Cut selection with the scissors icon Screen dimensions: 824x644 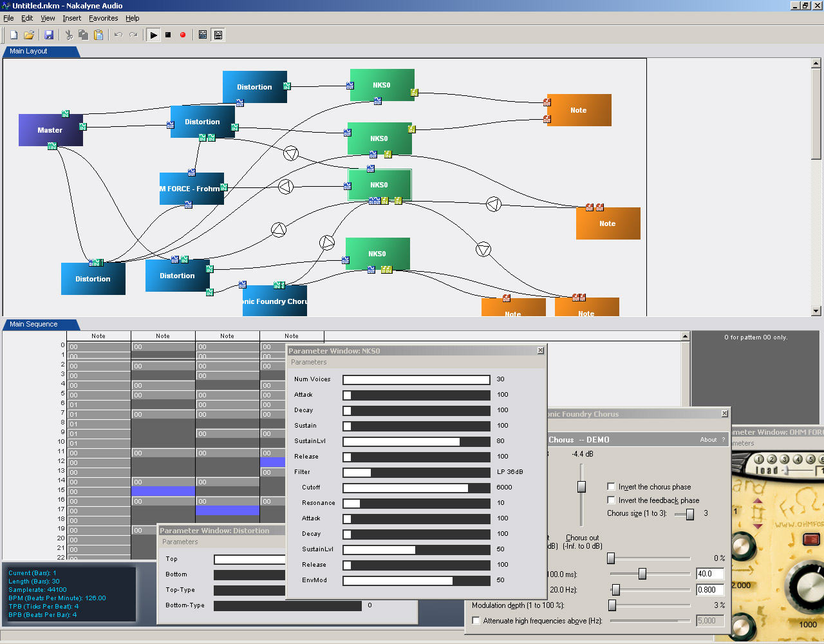[x=68, y=35]
